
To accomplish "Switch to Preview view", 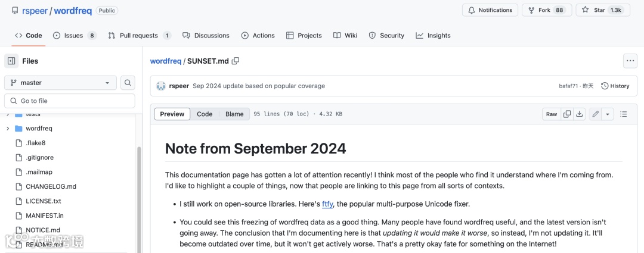I will (172, 114).
